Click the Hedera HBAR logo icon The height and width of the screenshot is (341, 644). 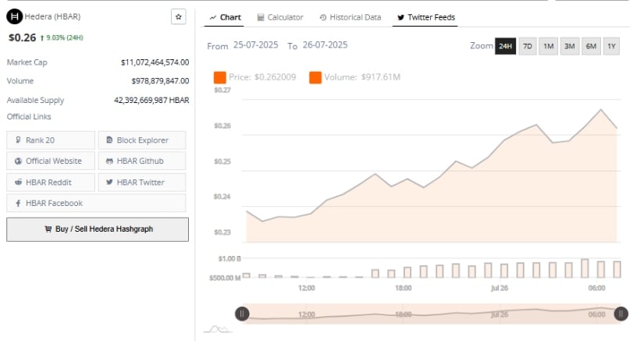click(x=15, y=17)
